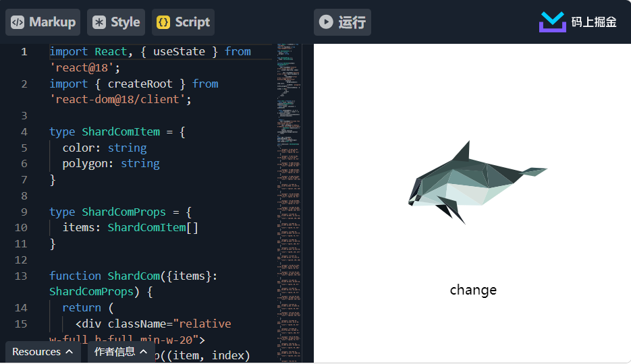This screenshot has width=631, height=364.
Task: Click the div className line 15
Action: 153,324
